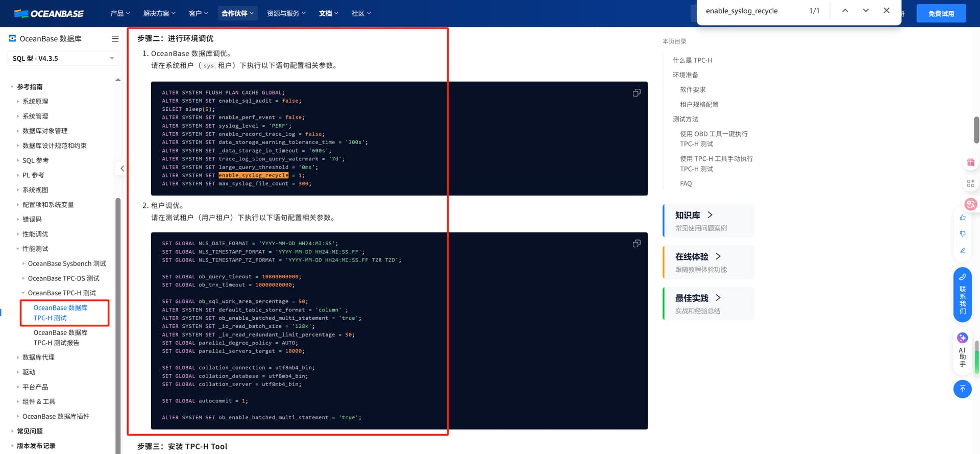Close the find-in-page search bar
The height and width of the screenshot is (454, 980).
(887, 11)
